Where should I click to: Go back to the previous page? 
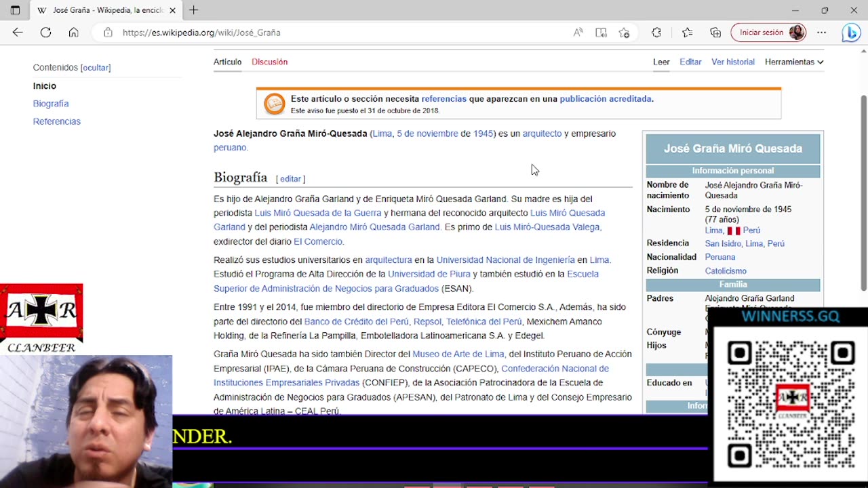point(18,33)
